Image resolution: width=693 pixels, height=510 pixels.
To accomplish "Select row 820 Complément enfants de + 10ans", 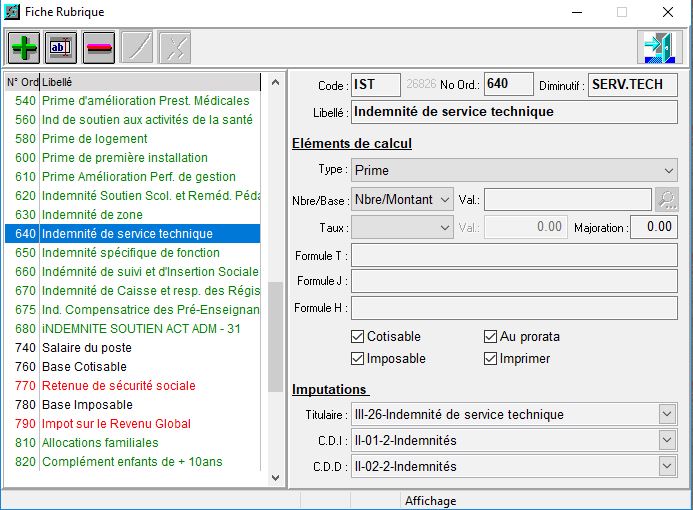I will 133,462.
